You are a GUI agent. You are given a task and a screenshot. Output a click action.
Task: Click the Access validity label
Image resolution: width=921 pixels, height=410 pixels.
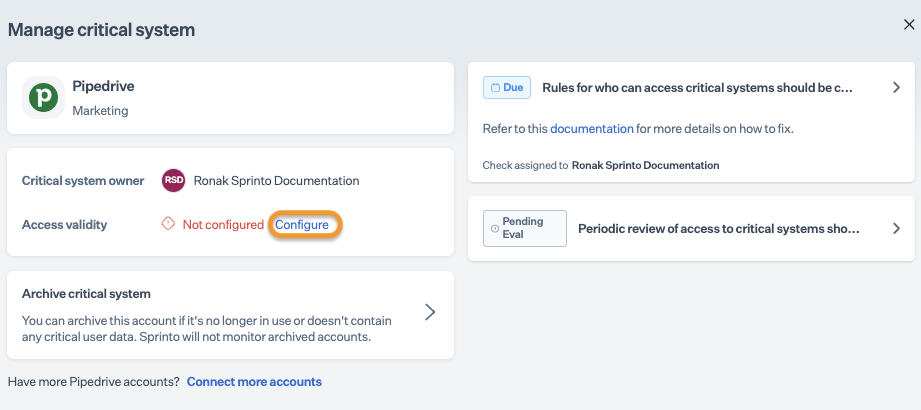point(65,224)
